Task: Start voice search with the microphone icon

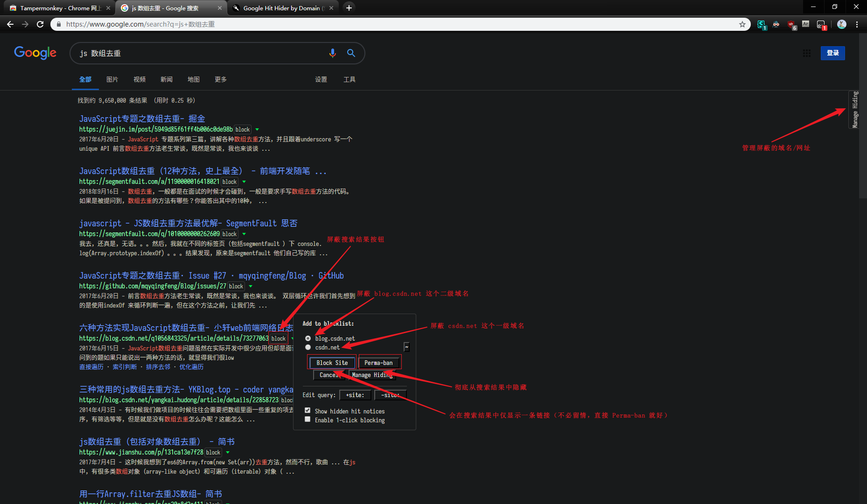Action: [x=333, y=53]
